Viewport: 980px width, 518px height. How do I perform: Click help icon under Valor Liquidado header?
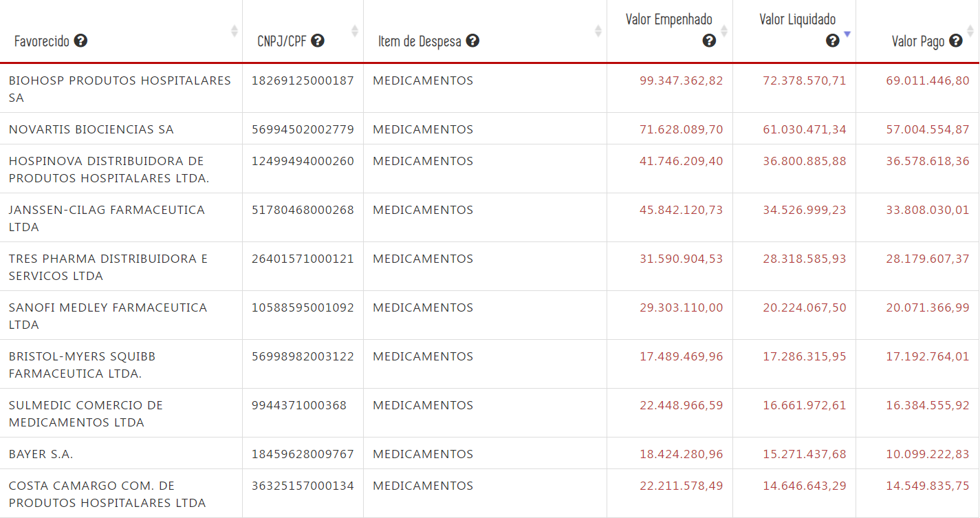tap(832, 41)
